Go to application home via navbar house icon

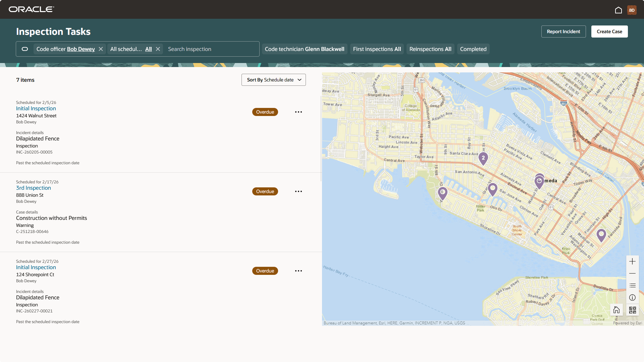coord(618,10)
